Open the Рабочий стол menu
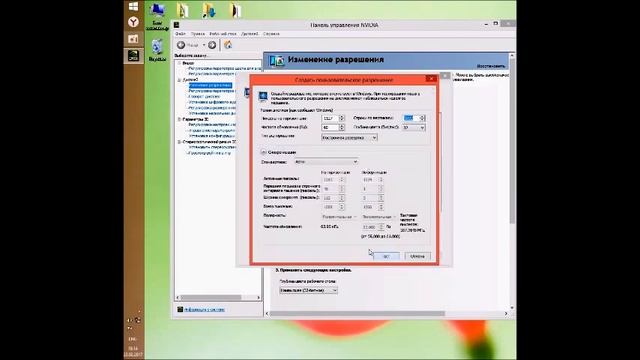This screenshot has width=640, height=360. [223, 34]
